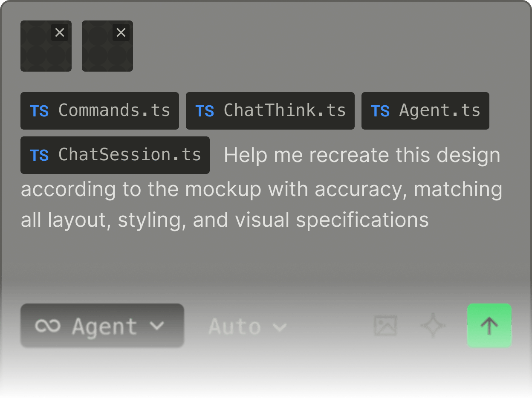The image size is (532, 399).
Task: Send the message with green arrow button
Action: tap(489, 326)
